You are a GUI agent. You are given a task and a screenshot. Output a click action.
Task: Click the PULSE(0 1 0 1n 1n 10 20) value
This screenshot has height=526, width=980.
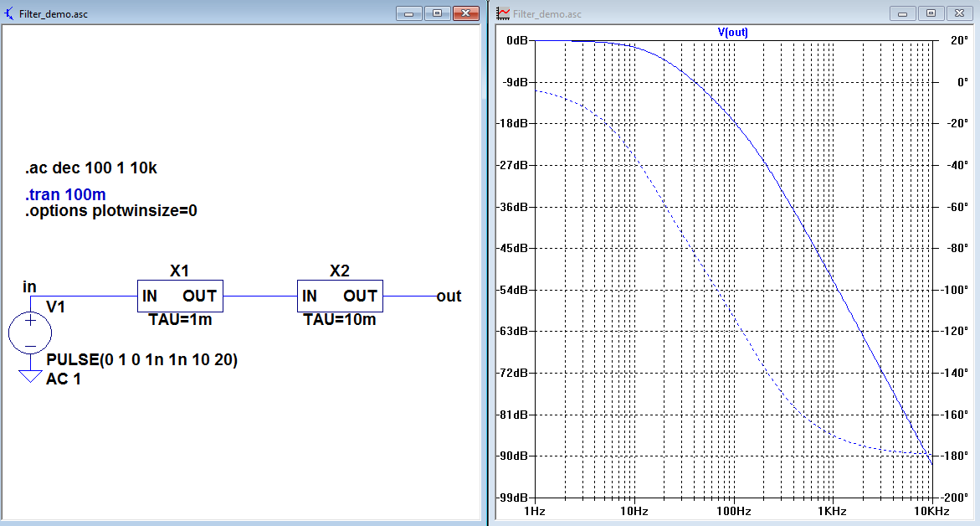pos(142,359)
